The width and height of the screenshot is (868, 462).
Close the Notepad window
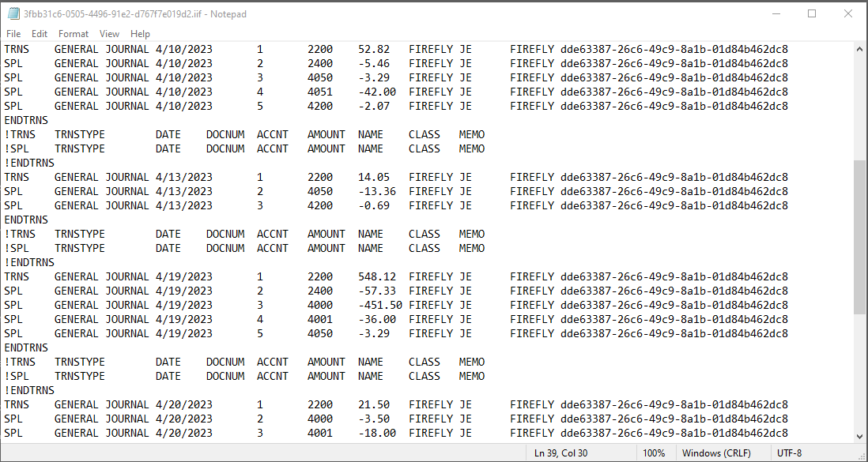point(847,13)
